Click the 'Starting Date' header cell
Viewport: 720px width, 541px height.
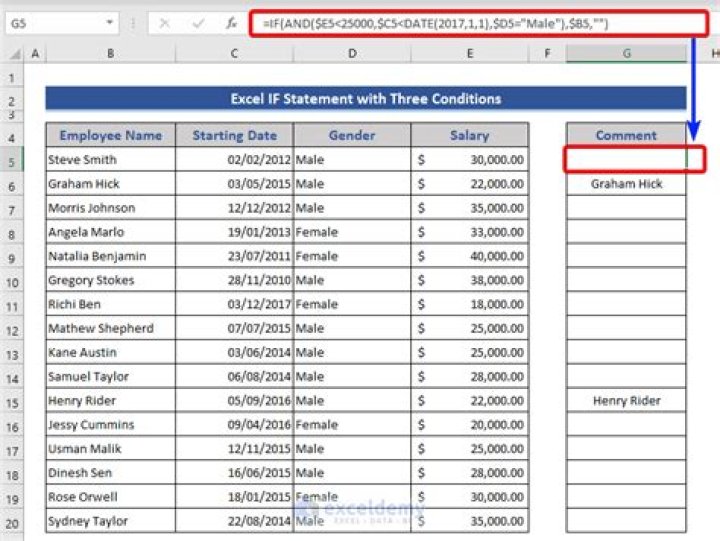234,135
